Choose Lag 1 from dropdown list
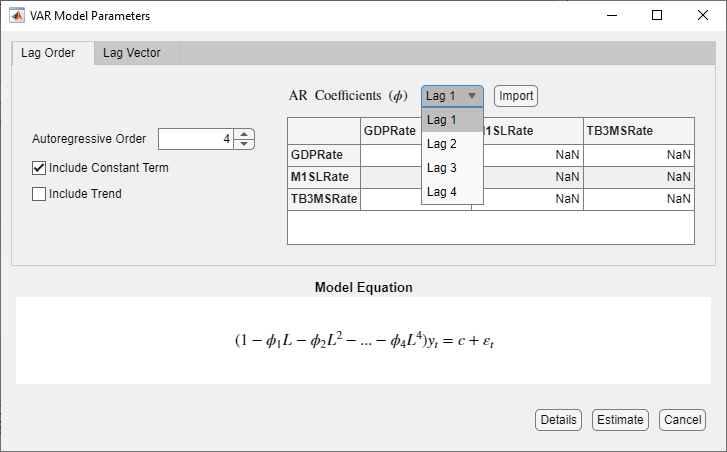727x452 pixels. [x=452, y=120]
